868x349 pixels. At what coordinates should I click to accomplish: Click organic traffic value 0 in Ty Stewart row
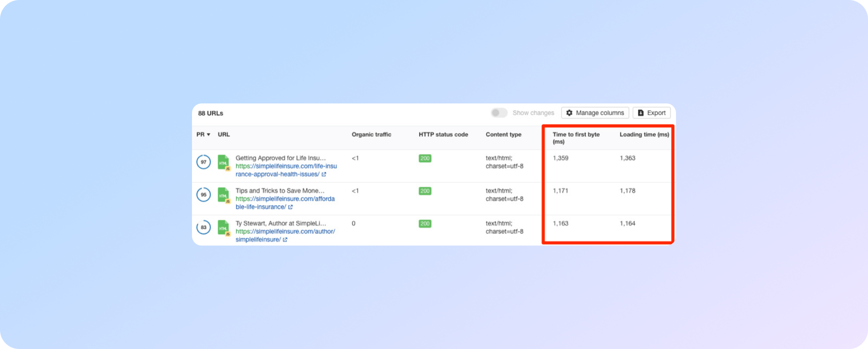[353, 223]
